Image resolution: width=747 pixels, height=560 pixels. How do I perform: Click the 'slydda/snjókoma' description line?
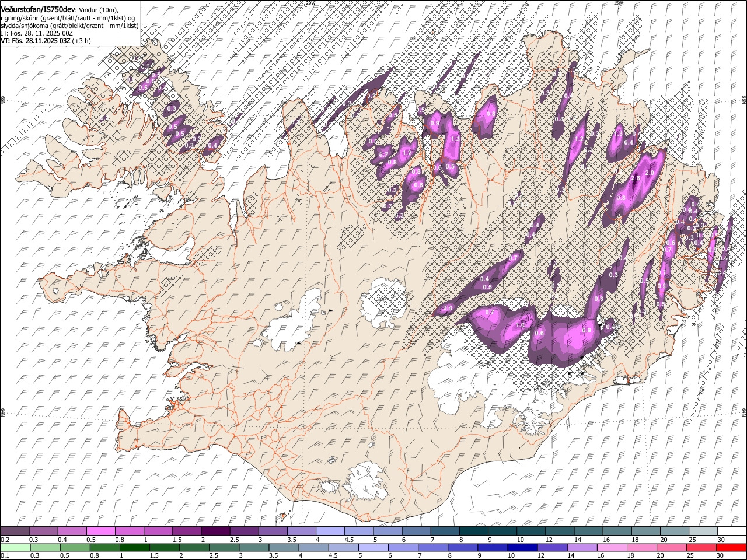pyautogui.click(x=69, y=26)
